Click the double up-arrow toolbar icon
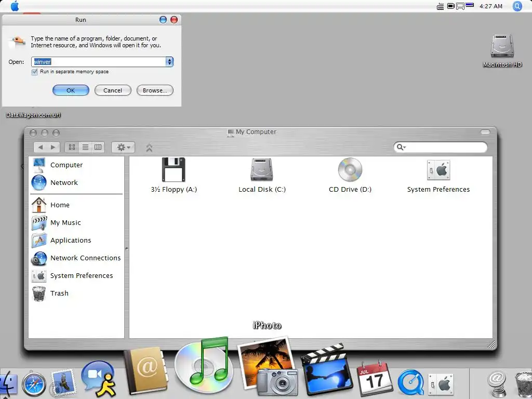Viewport: 532px width, 399px height. 149,148
